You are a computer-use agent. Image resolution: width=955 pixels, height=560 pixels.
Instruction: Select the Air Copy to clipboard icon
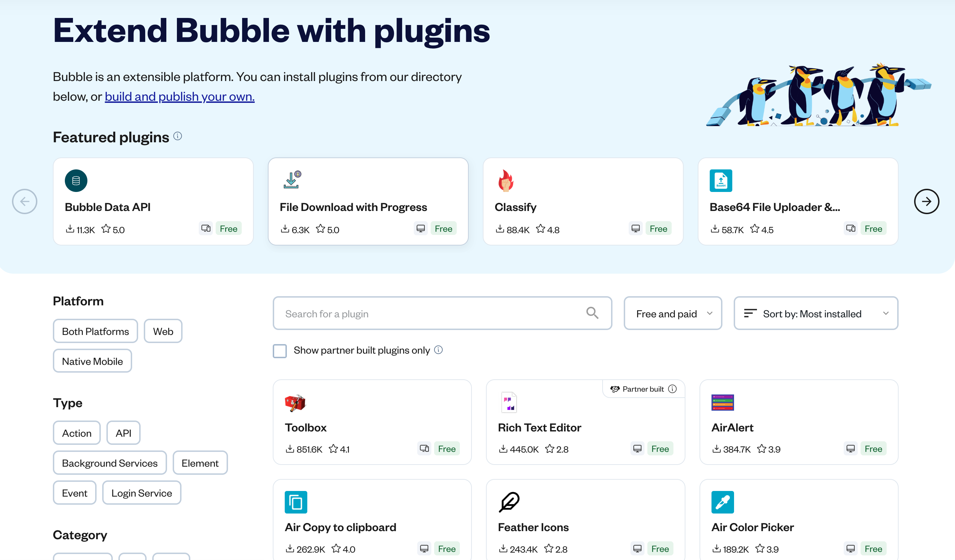(x=296, y=502)
